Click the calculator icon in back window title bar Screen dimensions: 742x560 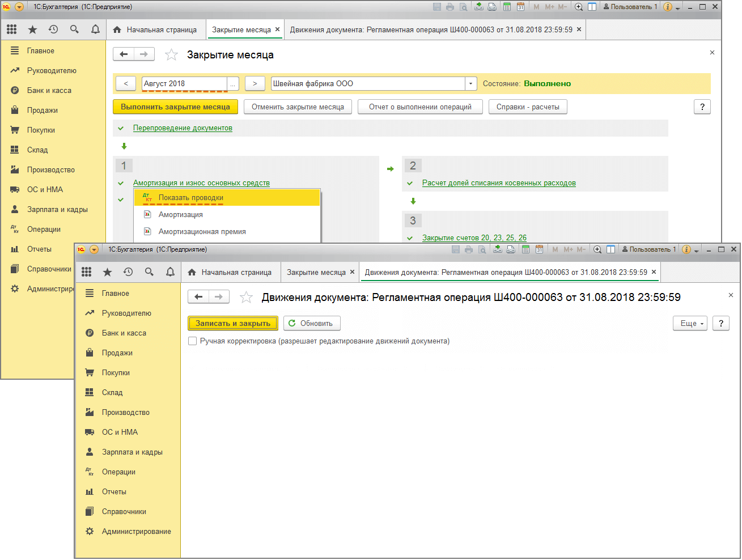(507, 7)
